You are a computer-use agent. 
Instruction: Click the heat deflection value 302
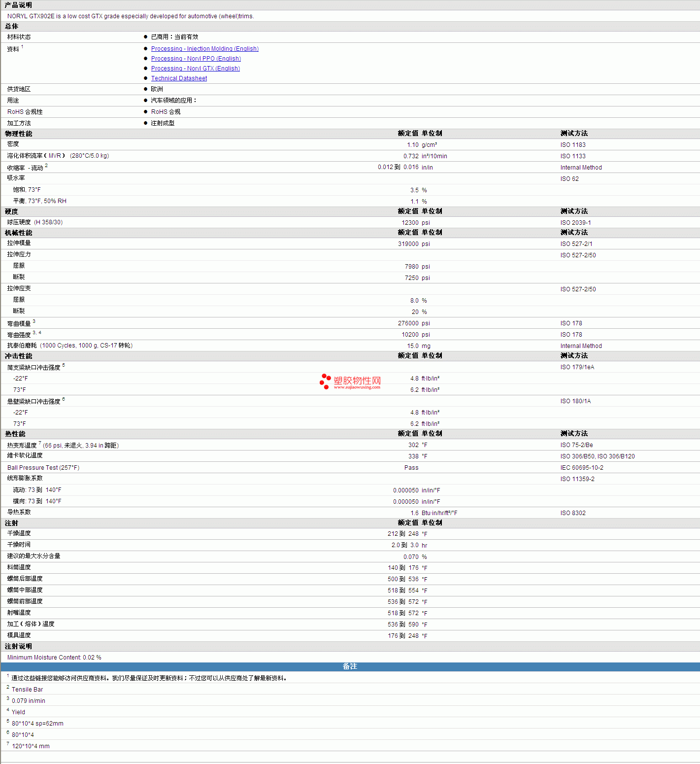tap(413, 445)
